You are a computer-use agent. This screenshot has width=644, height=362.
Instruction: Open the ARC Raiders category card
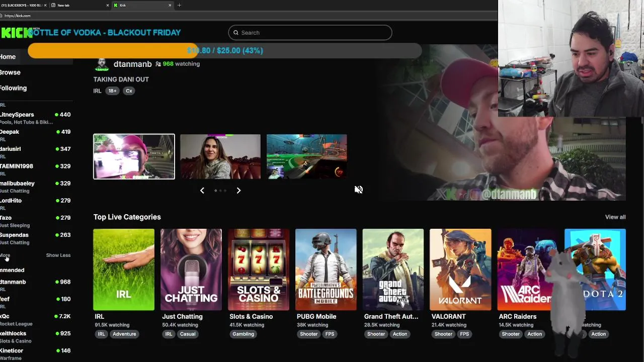[528, 269]
